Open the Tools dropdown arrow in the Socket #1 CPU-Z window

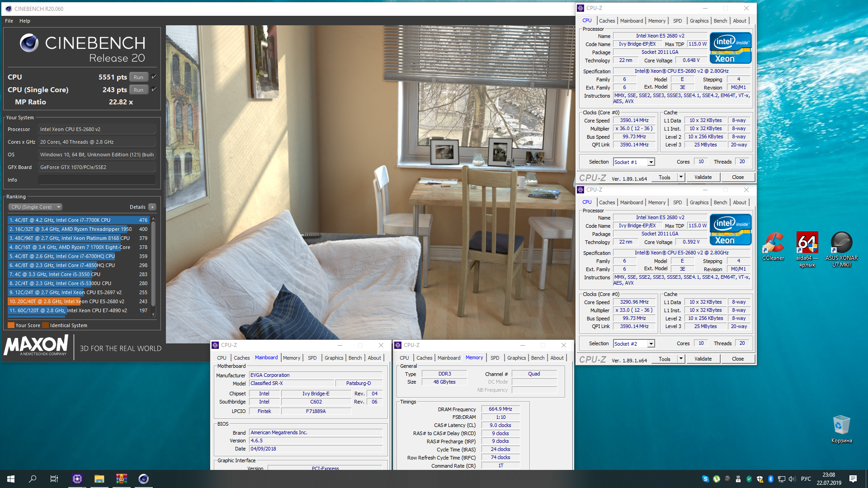[x=681, y=177]
